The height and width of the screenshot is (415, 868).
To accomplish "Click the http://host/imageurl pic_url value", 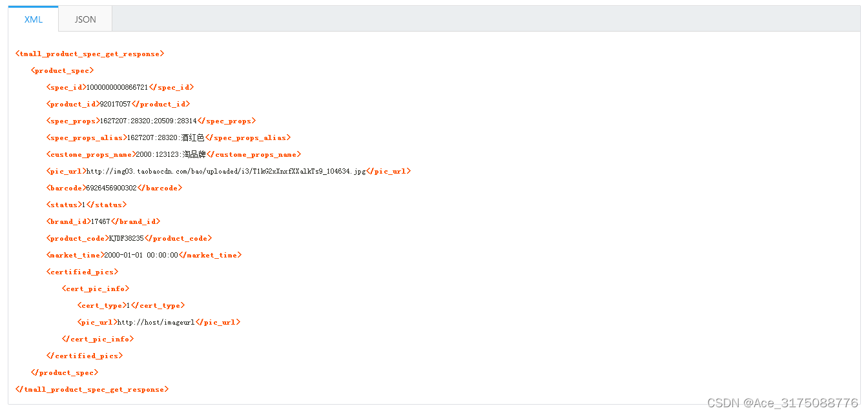I will coord(156,322).
